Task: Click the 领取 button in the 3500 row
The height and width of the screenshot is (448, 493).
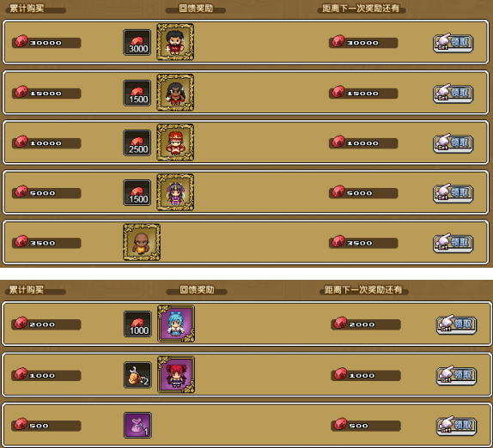Action: tap(453, 243)
